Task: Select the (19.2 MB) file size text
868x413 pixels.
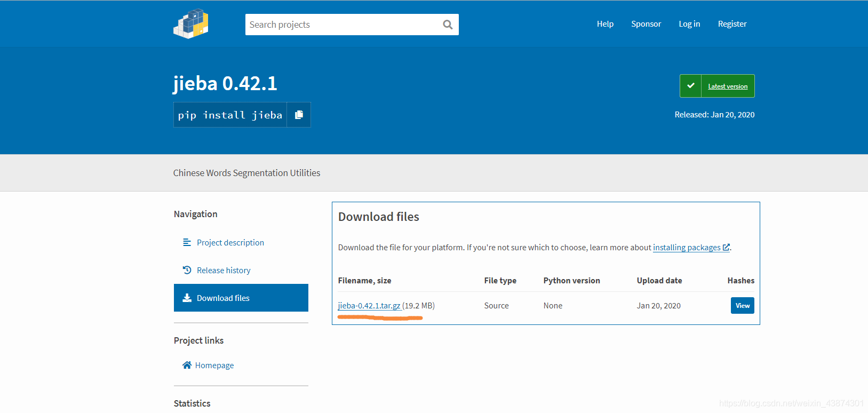Action: (x=419, y=306)
